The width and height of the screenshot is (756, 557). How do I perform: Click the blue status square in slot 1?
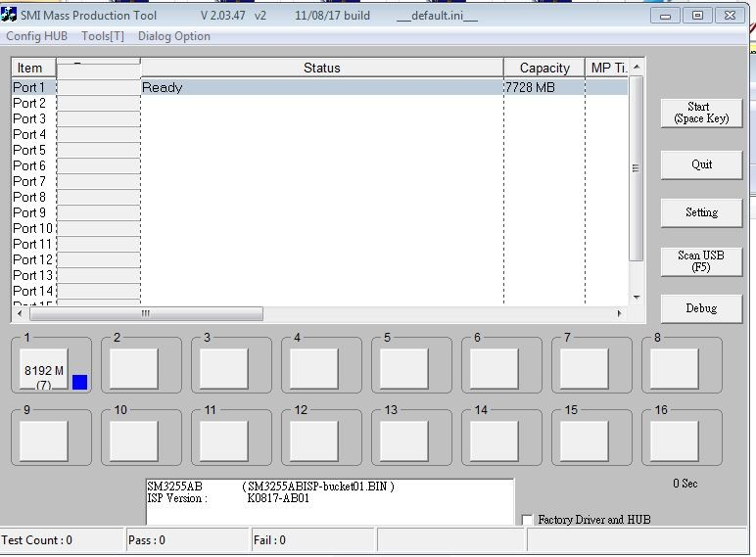80,382
